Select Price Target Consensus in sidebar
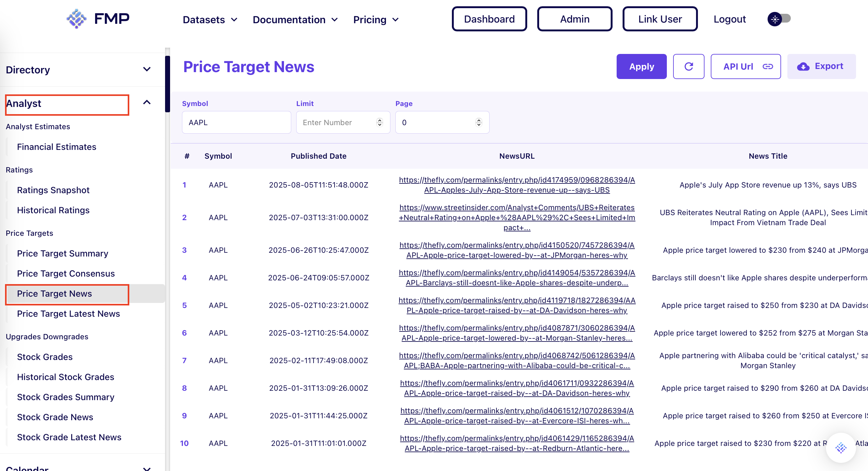868x471 pixels. click(66, 273)
